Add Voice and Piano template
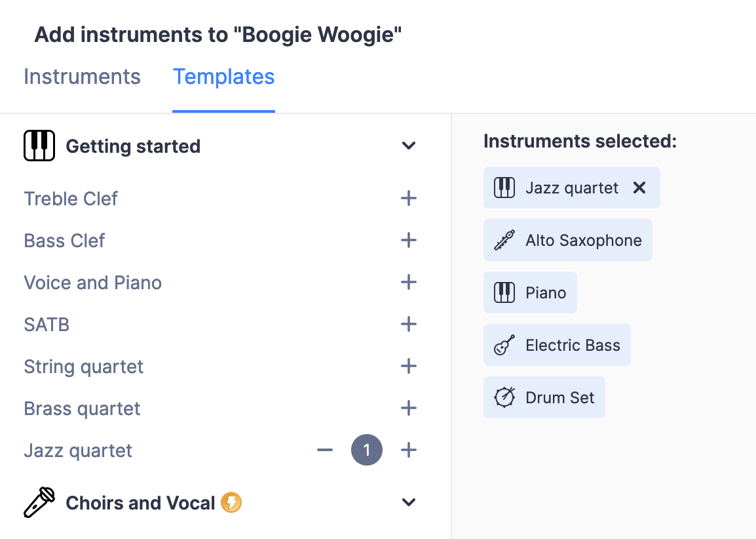 tap(408, 283)
